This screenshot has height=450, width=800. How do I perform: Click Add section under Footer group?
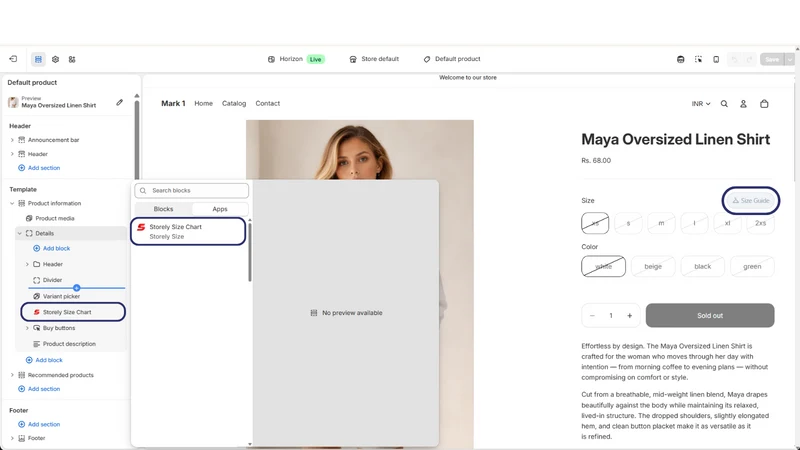[x=39, y=424]
